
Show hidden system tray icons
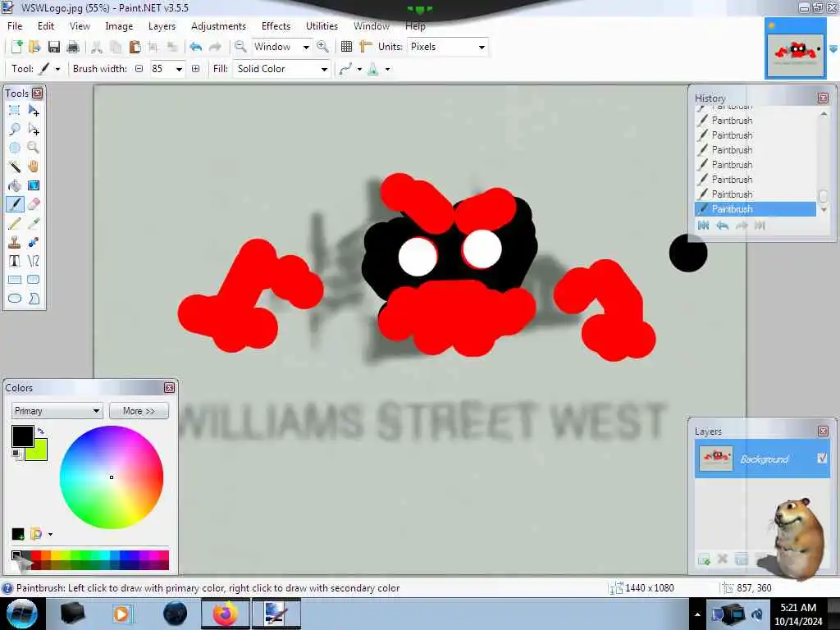pos(697,614)
